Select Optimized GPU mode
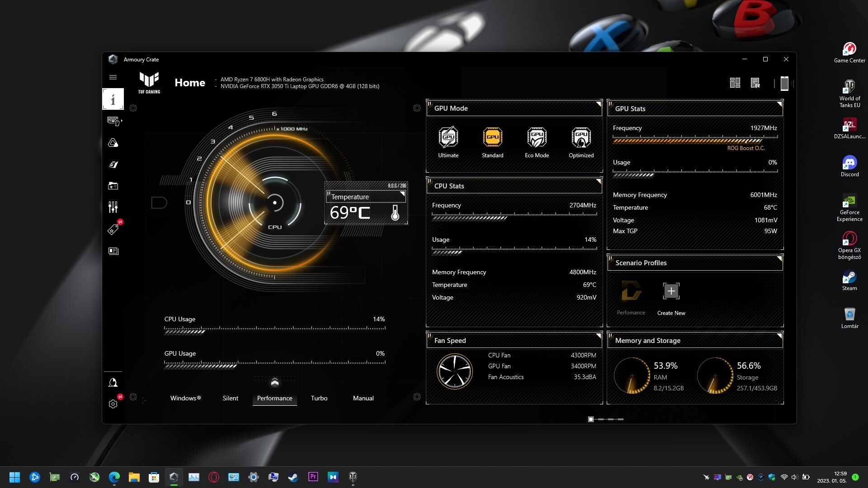Screen dimensions: 868x488 click(x=581, y=142)
